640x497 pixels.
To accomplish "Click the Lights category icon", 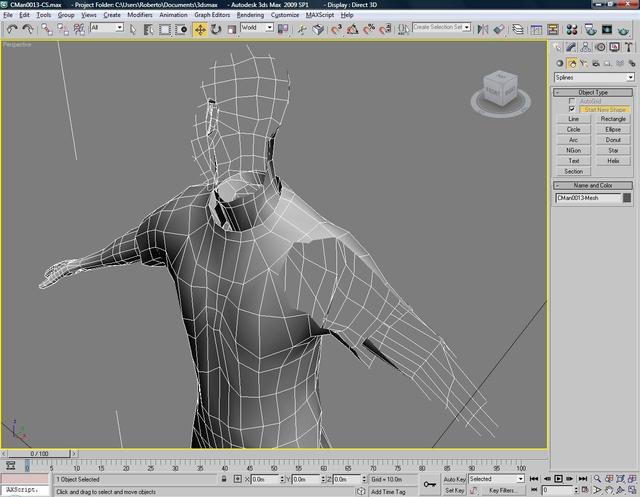I will click(584, 63).
